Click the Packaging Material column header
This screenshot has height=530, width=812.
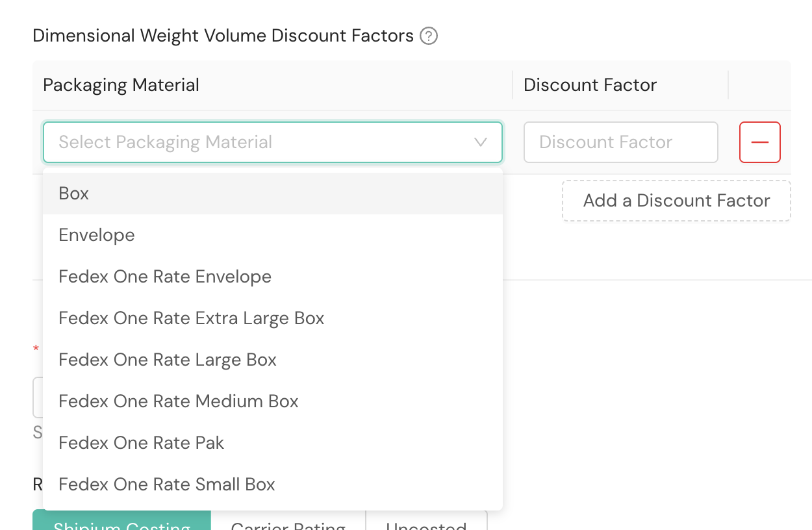(121, 85)
